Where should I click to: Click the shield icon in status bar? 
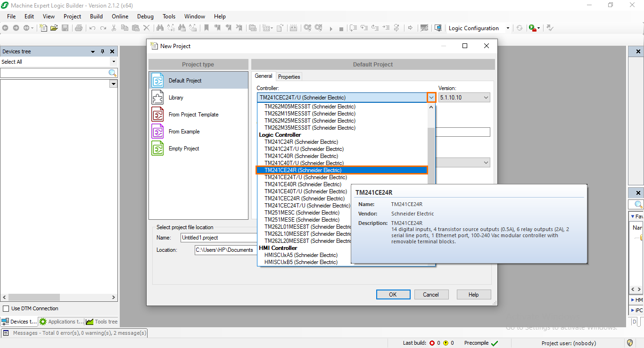[x=630, y=343]
